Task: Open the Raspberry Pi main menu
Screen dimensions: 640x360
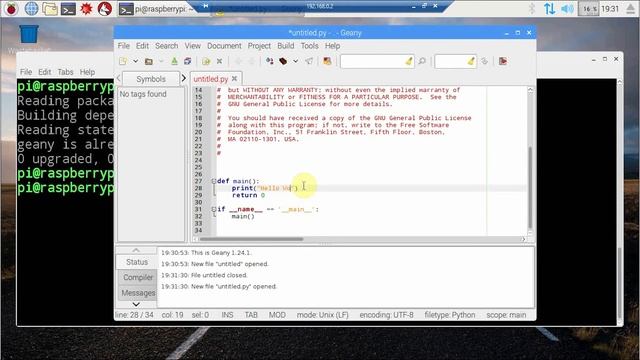Action: click(x=11, y=9)
